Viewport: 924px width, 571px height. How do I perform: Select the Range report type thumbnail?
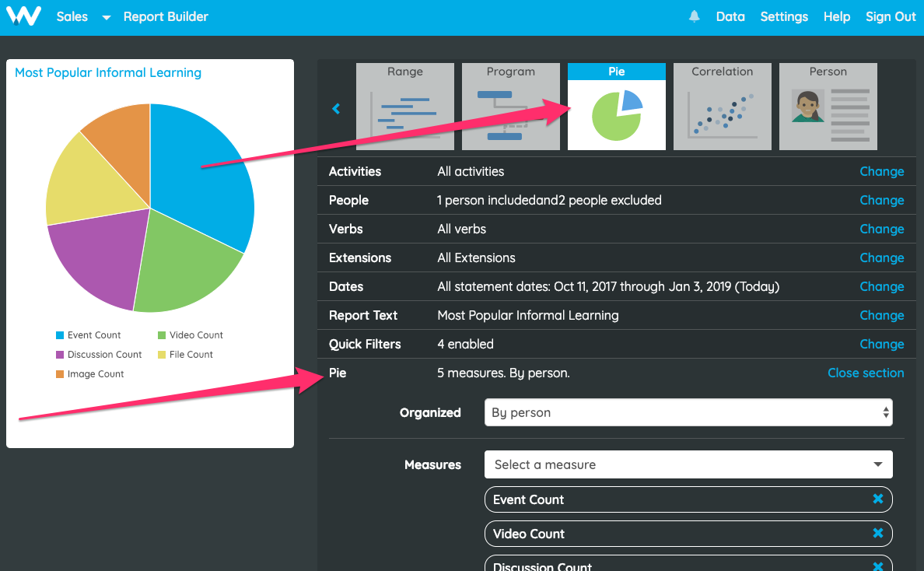click(x=405, y=107)
